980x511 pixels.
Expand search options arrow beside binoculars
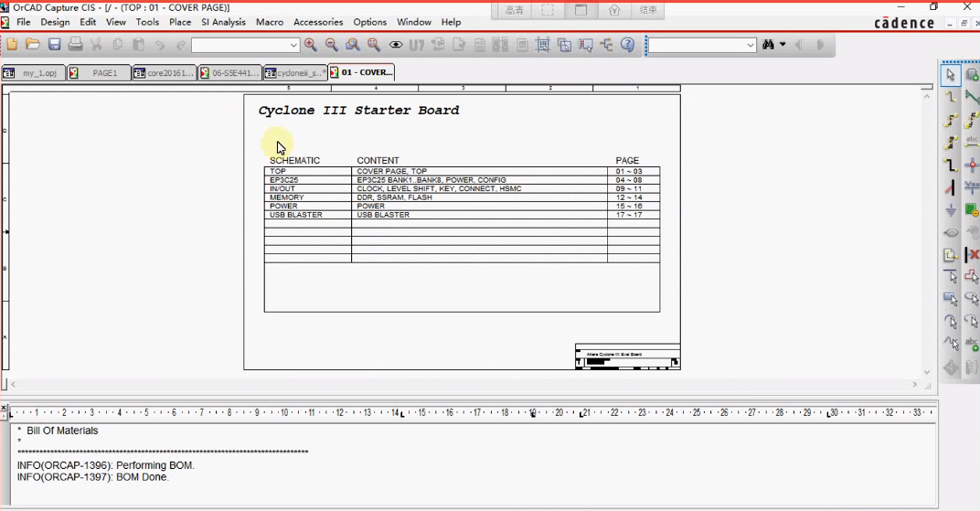783,45
